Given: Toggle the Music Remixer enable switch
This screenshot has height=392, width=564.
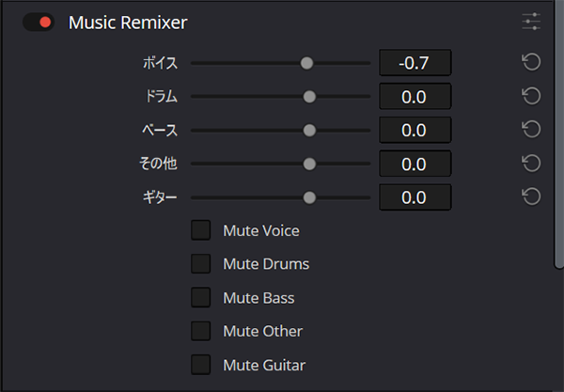Looking at the screenshot, I should click(39, 23).
